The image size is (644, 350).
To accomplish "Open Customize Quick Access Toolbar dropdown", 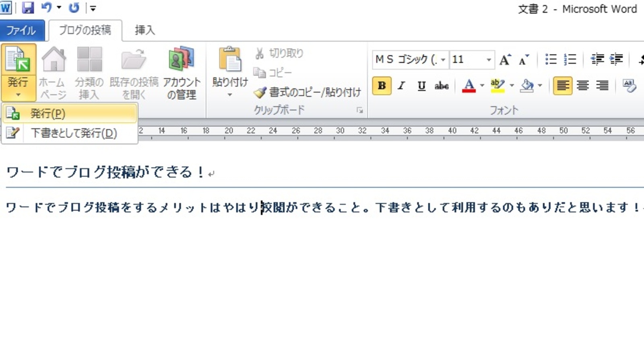I will point(93,8).
